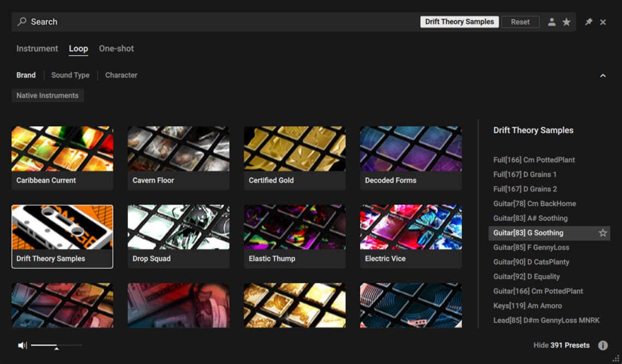Screen dimensions: 622x364
Task: Collapse the filter section with the chevron
Action: click(603, 75)
